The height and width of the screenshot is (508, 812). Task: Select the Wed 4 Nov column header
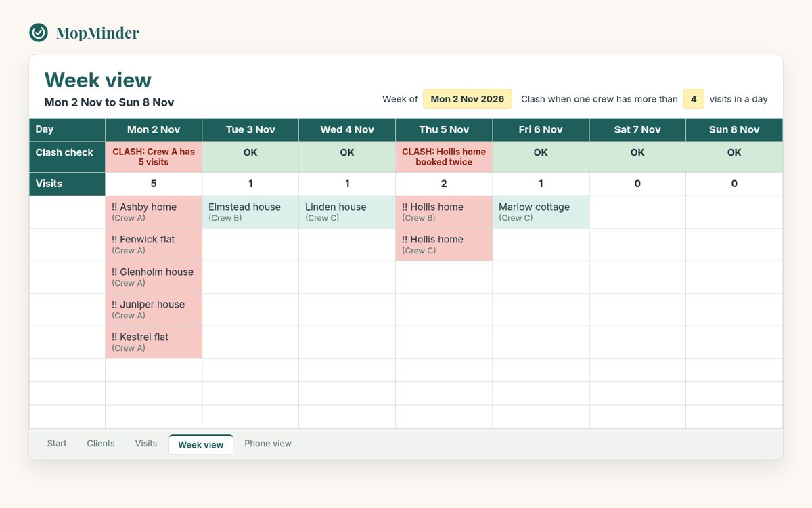tap(347, 130)
